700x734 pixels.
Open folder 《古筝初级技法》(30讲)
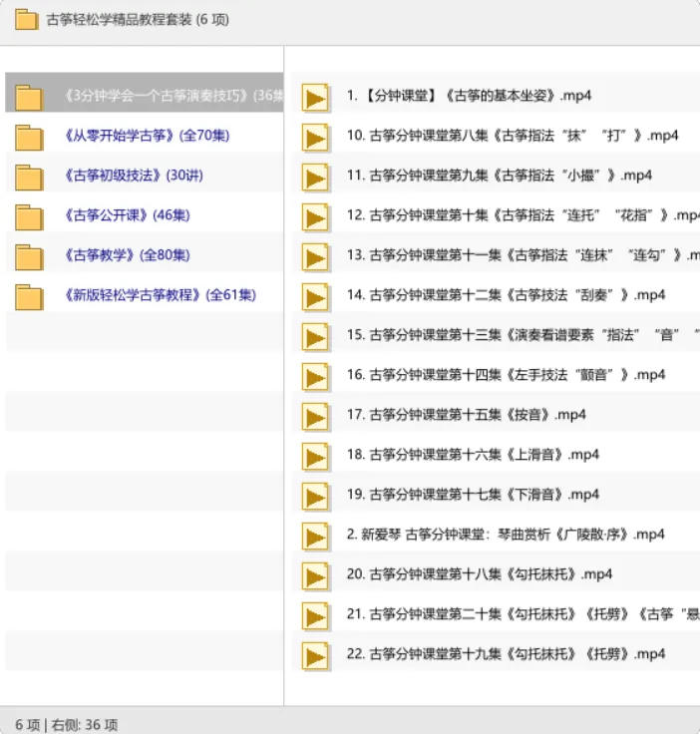[134, 176]
